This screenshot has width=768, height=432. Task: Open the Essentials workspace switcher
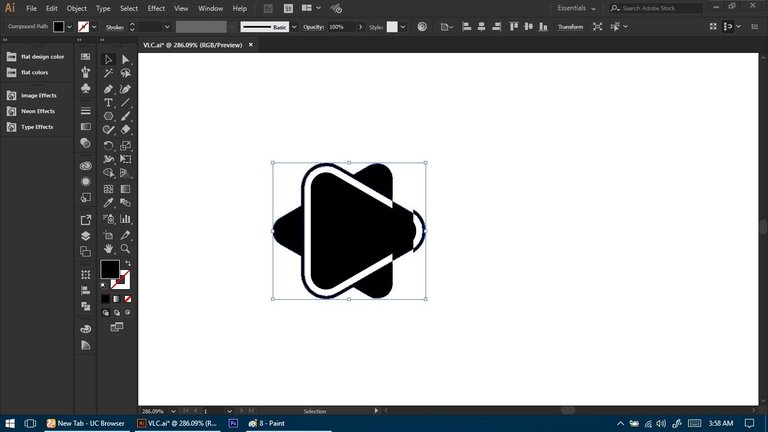tap(576, 8)
